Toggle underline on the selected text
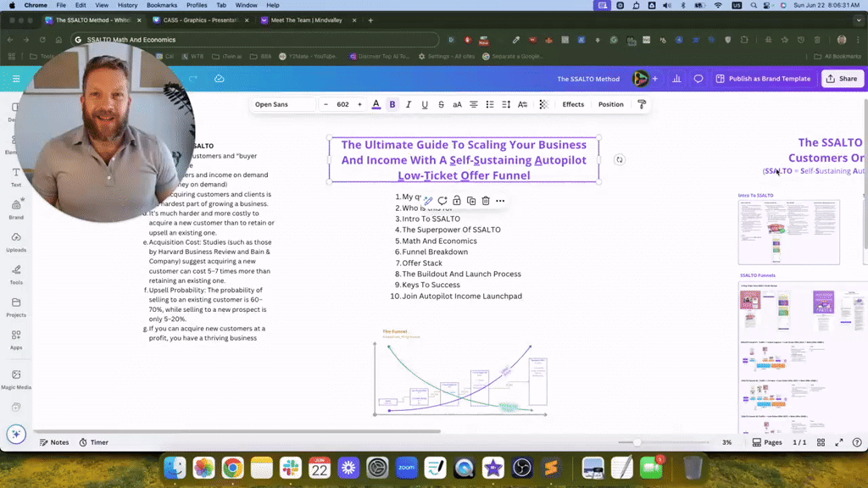The width and height of the screenshot is (868, 488). [424, 104]
